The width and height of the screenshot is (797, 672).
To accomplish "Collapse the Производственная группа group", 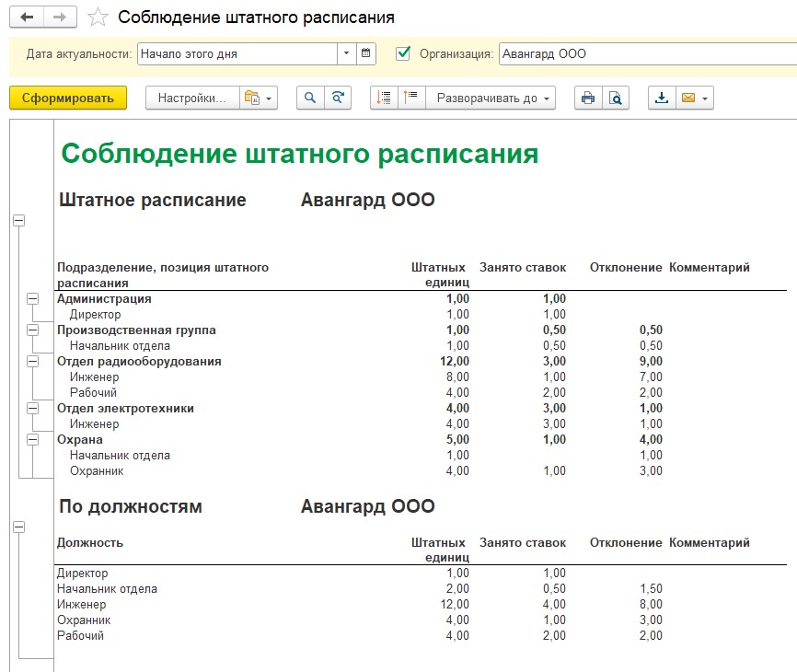I will pyautogui.click(x=32, y=330).
